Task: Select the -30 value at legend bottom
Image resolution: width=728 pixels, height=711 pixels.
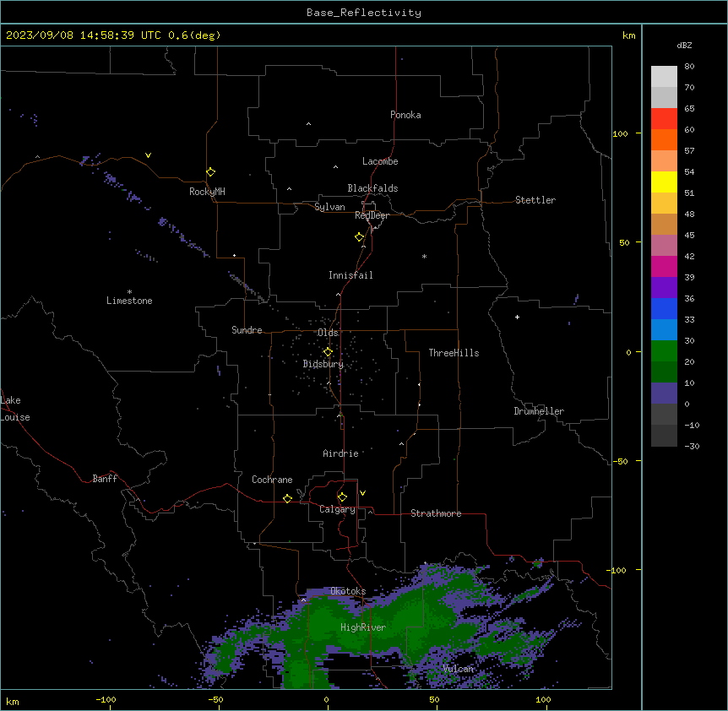Action: [692, 447]
